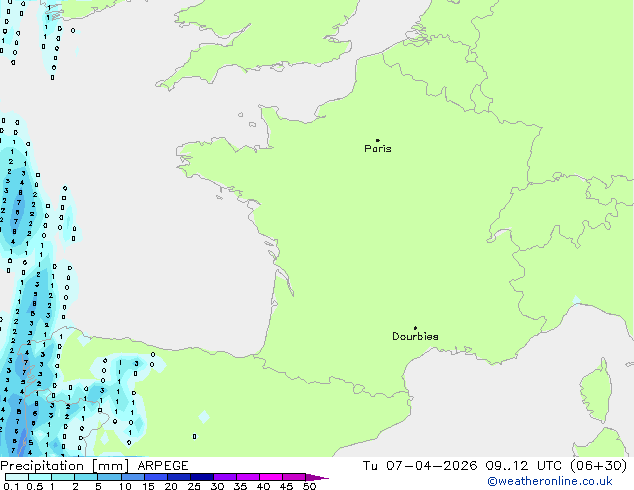Click the '(06+30)' run offset text
This screenshot has width=634, height=490.
click(x=598, y=466)
